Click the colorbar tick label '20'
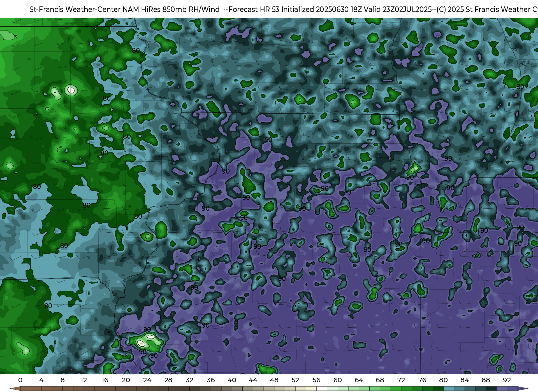The width and height of the screenshot is (538, 392). 126,380
